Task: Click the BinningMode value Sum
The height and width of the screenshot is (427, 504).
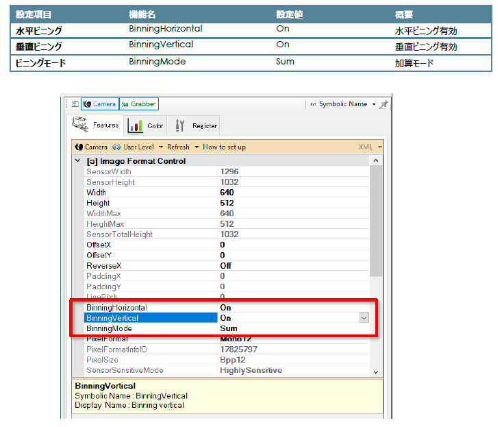Action: (229, 328)
